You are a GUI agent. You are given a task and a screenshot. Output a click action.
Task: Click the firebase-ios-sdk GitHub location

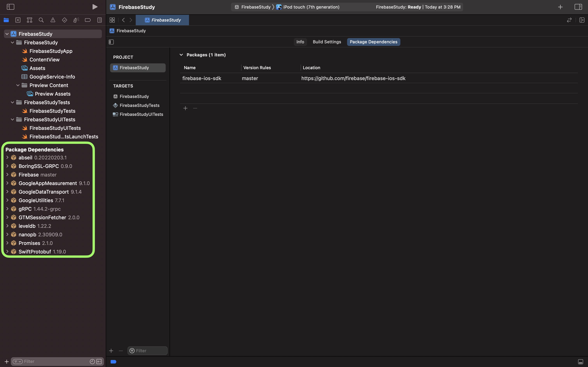click(x=353, y=78)
